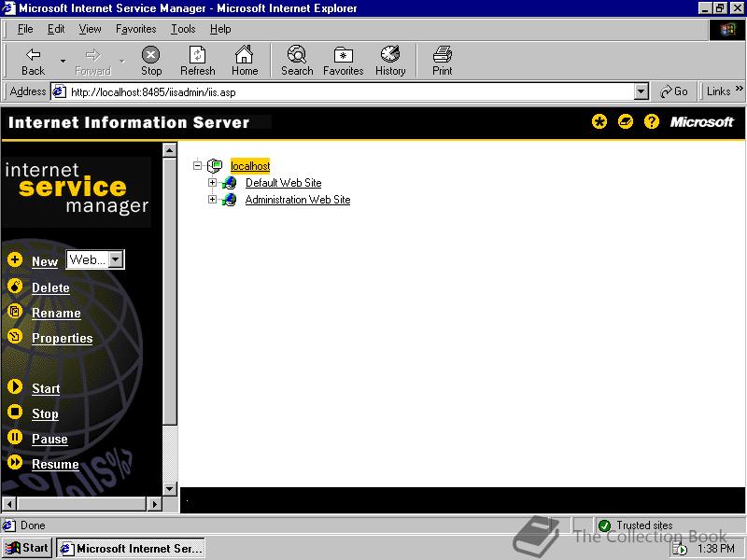Click the Back toolbar button
This screenshot has width=747, height=560.
[33, 61]
